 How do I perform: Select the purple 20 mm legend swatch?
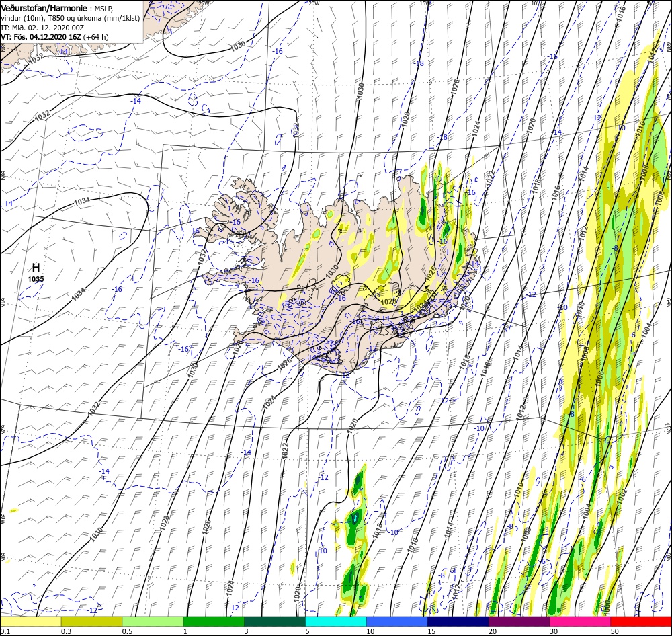(519, 621)
